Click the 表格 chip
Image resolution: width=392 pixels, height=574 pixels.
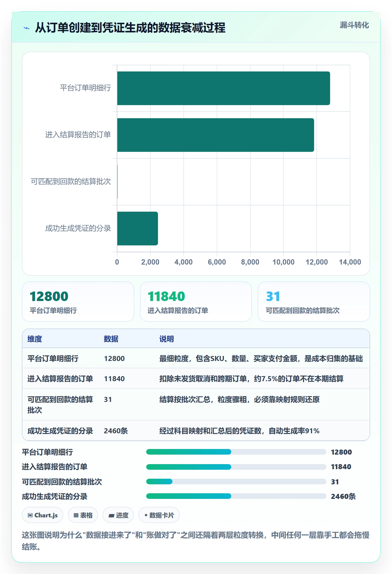click(x=83, y=515)
